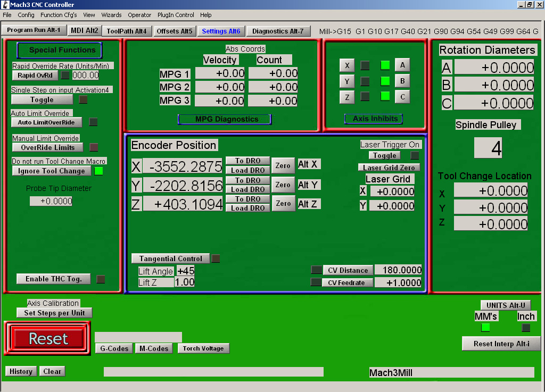Click the OverRide Limits button
This screenshot has width=545, height=392.
pyautogui.click(x=47, y=147)
